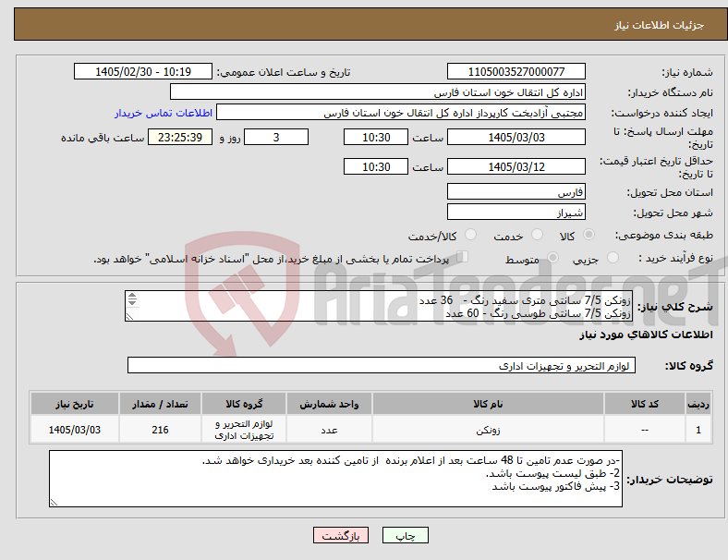This screenshot has height=560, width=728.
Task: Select the متوسط purchase type radio
Action: pyautogui.click(x=552, y=258)
